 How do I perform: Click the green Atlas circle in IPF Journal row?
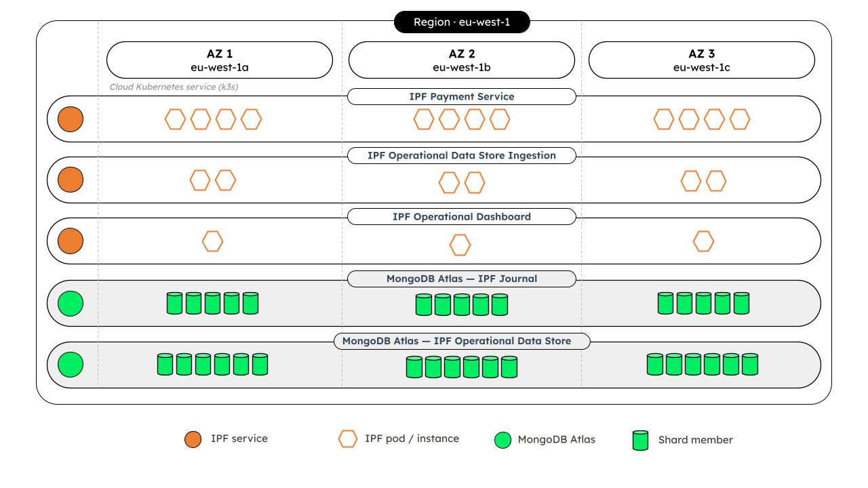pyautogui.click(x=71, y=304)
